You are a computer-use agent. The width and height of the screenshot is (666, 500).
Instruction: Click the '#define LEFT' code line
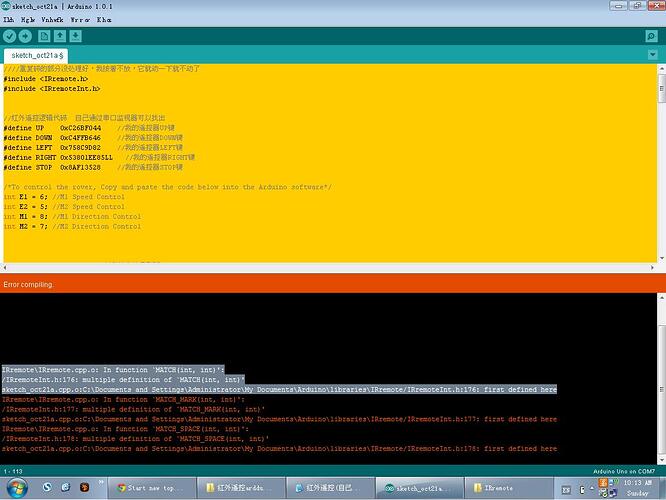click(x=93, y=147)
